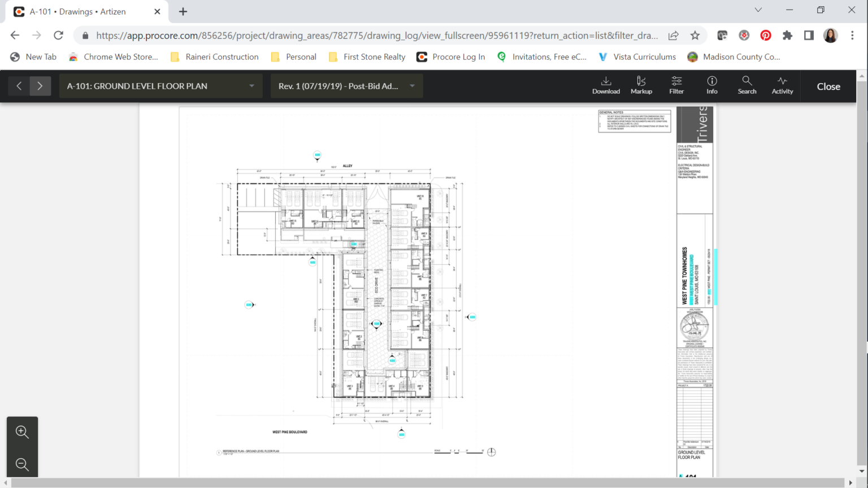Share this page icon in address bar
Image resolution: width=868 pixels, height=488 pixels.
[x=673, y=35]
